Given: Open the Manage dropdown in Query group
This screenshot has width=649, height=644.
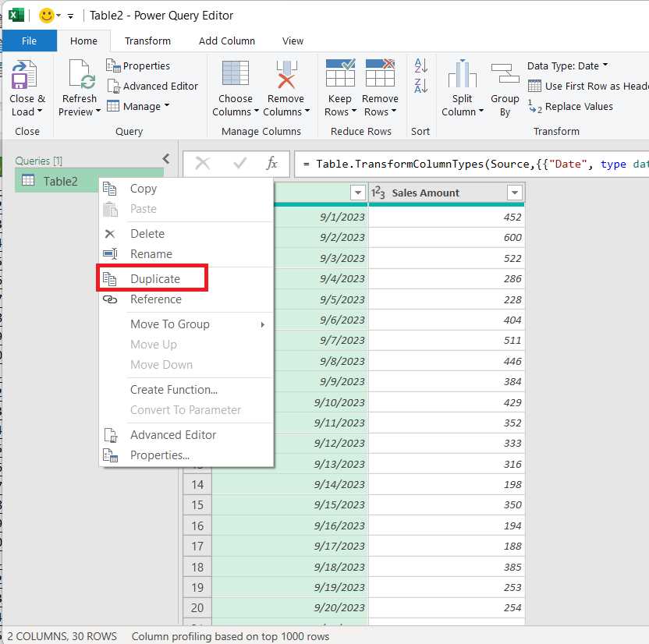Looking at the screenshot, I should [x=138, y=106].
